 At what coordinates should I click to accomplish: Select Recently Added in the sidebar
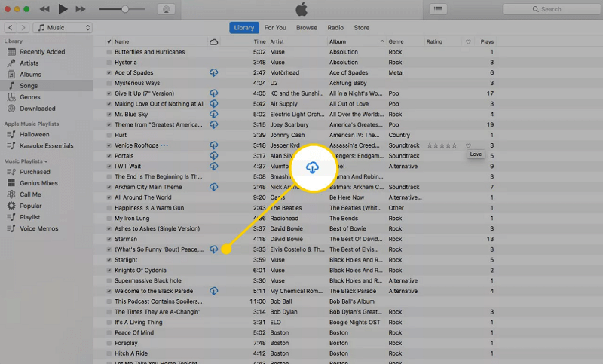pos(42,52)
